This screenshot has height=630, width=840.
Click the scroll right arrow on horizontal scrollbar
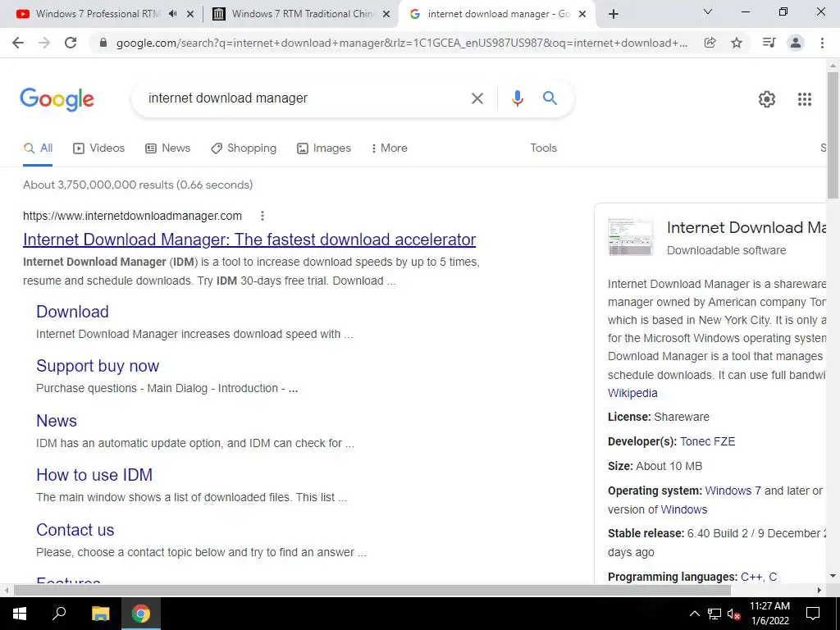click(819, 590)
